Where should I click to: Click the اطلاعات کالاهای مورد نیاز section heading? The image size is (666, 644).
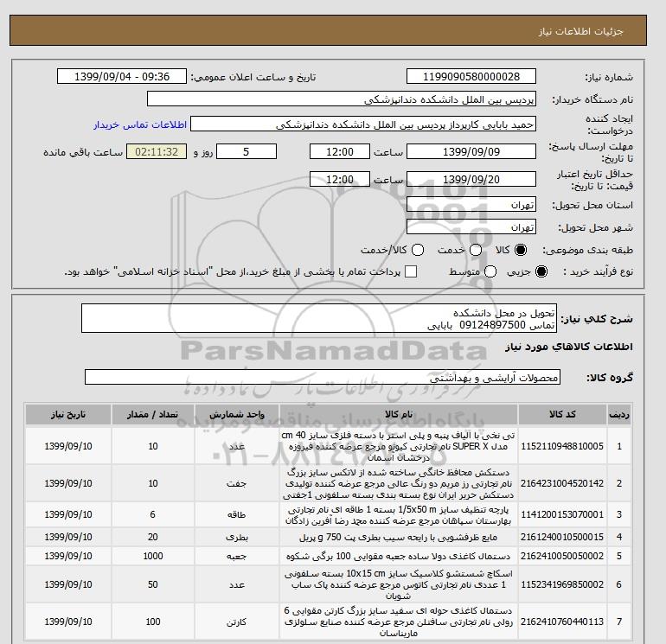(569, 347)
